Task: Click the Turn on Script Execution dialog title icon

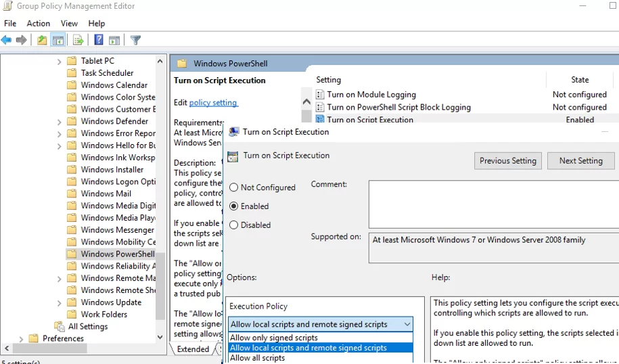Action: pyautogui.click(x=234, y=132)
